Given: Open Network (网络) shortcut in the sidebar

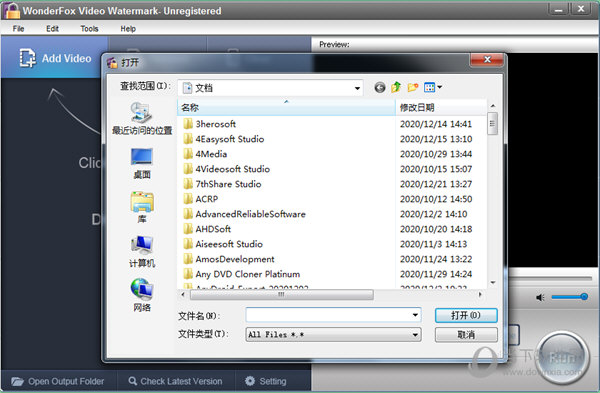Looking at the screenshot, I should pyautogui.click(x=142, y=295).
